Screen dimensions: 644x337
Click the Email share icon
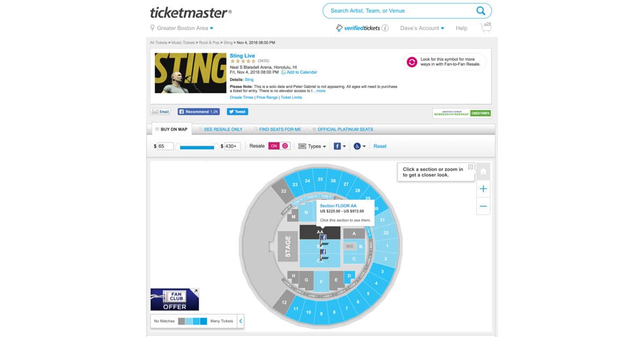(160, 112)
